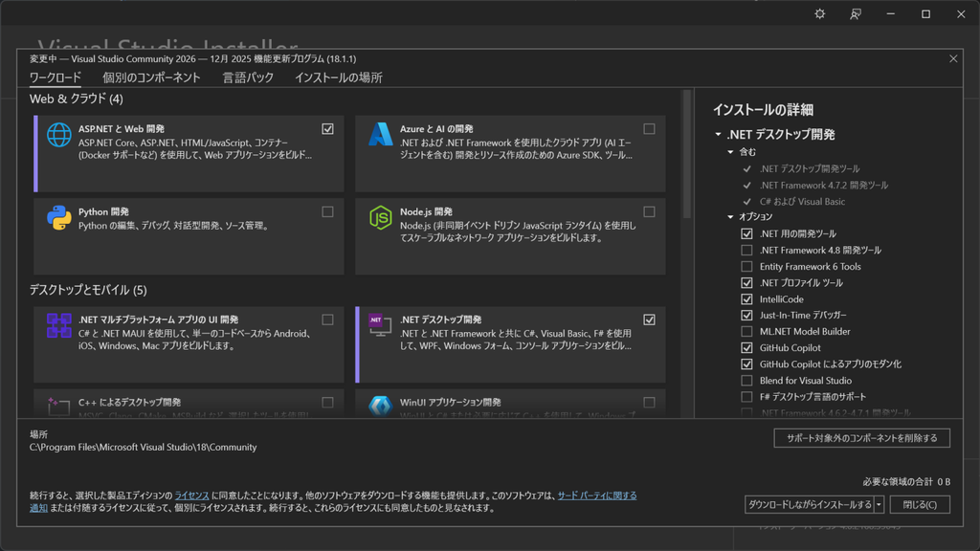Check the .NET マルチプラットフォーム アプリの UI 開発 checkbox

coord(327,320)
